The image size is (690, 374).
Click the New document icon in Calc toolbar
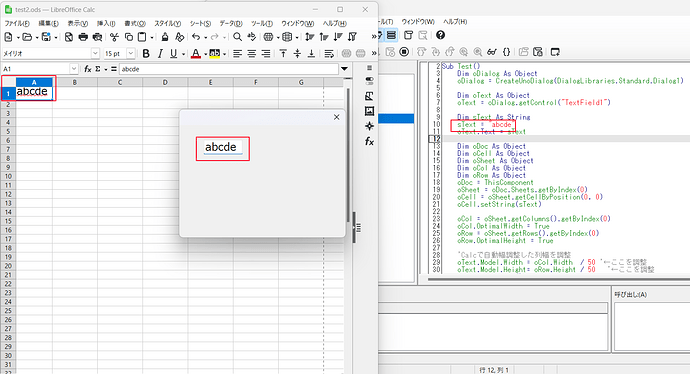(8, 37)
